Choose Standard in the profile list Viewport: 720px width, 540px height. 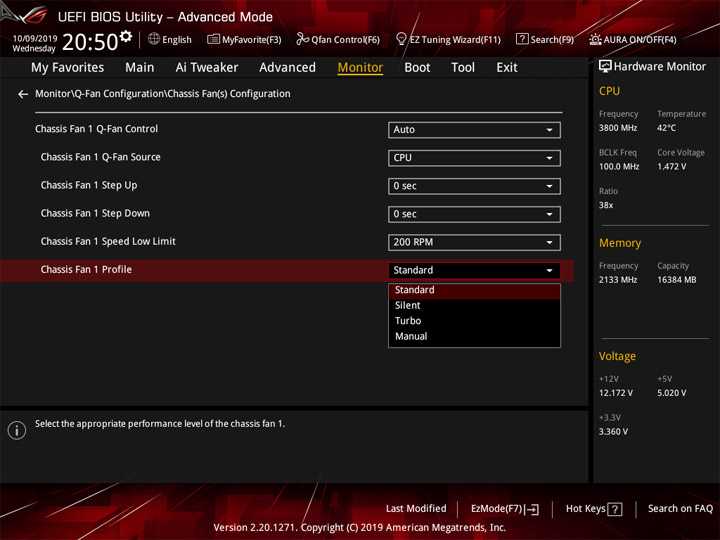tap(474, 290)
